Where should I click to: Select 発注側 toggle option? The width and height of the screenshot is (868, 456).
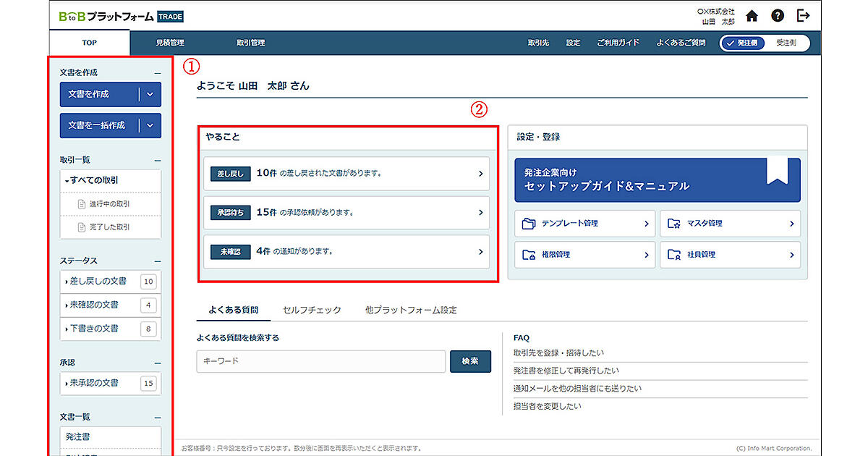pyautogui.click(x=743, y=43)
